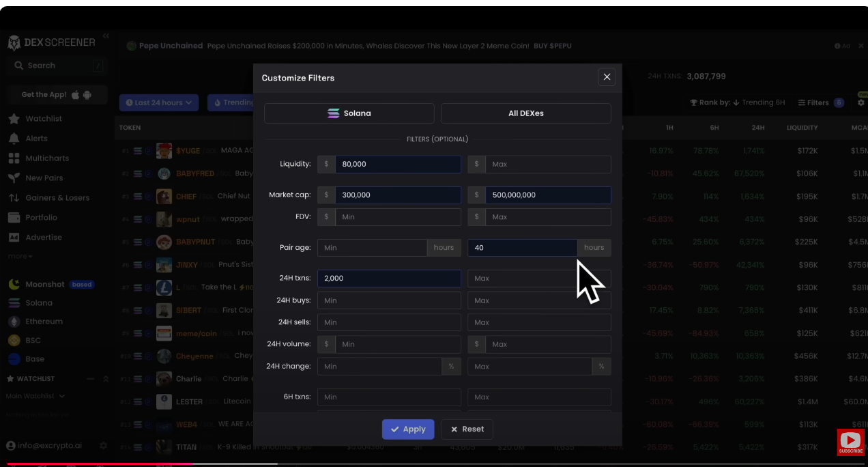Open the Filters button in toolbar
The height and width of the screenshot is (467, 868).
[821, 102]
